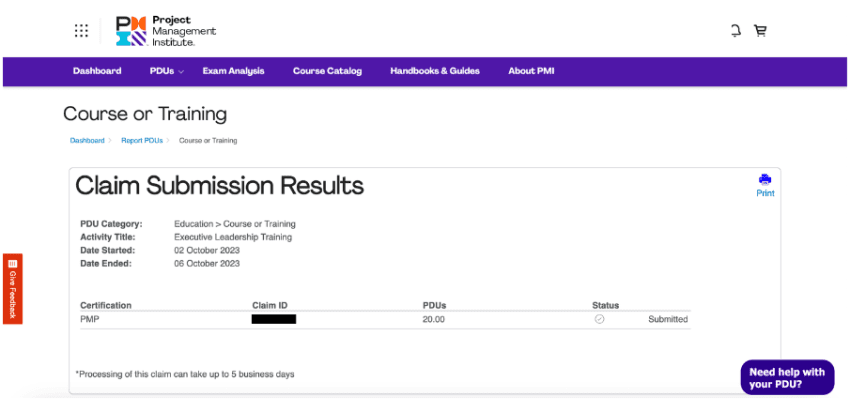Click the status checkmark icon beside Submitted
The height and width of the screenshot is (412, 850).
(599, 319)
